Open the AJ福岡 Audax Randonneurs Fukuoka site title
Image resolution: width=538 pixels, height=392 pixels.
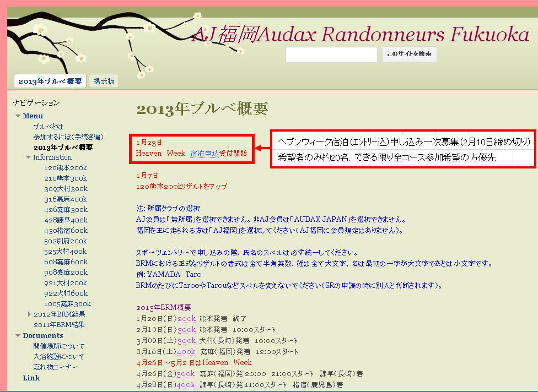point(361,34)
